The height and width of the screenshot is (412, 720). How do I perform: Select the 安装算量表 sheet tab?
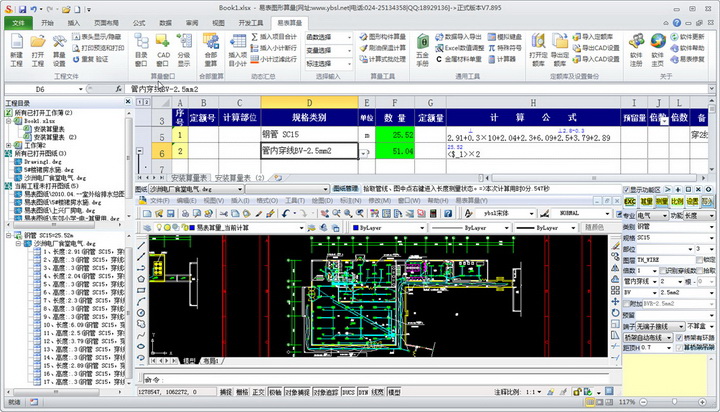(190, 176)
